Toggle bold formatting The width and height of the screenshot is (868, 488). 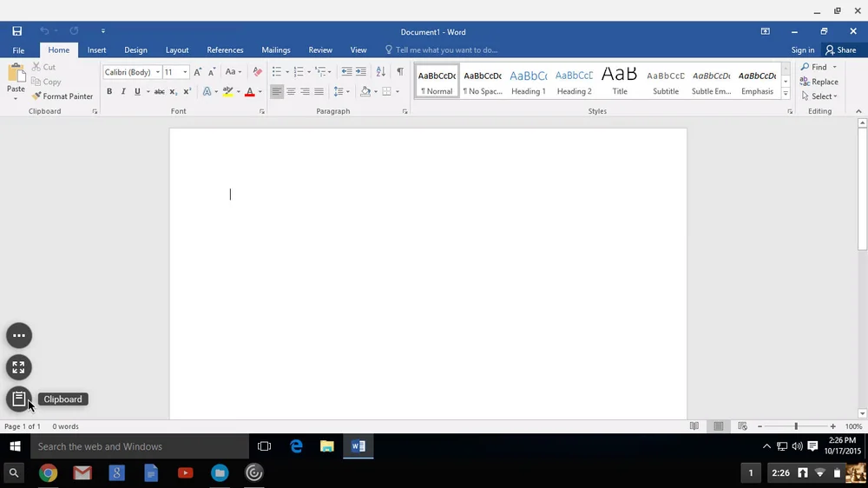[x=109, y=91]
